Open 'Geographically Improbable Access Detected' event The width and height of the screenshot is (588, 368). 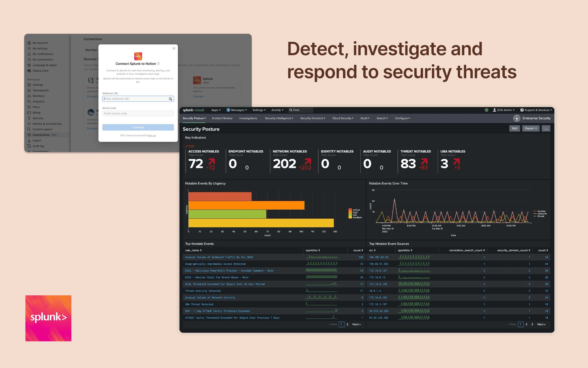[x=215, y=264]
